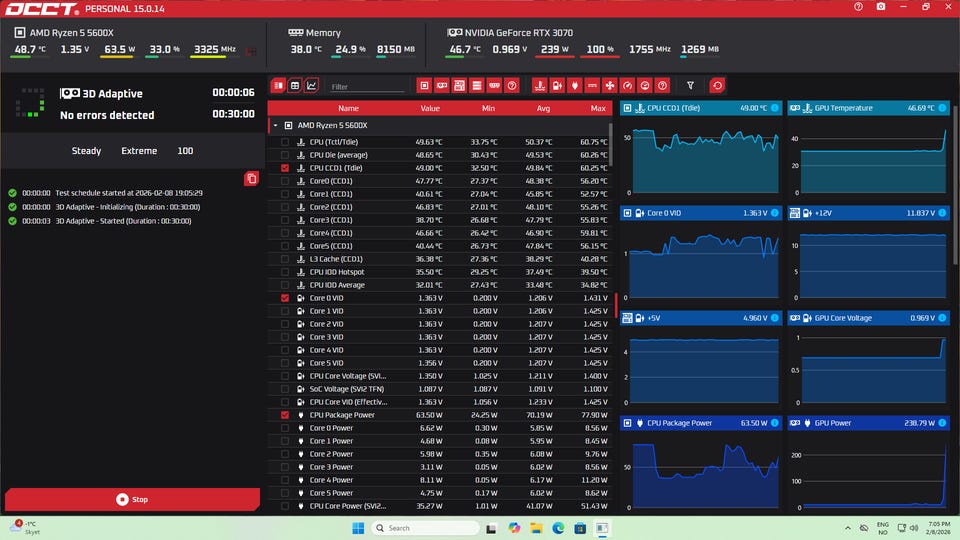Image resolution: width=960 pixels, height=540 pixels.
Task: Switch to split table and graph view
Action: pyautogui.click(x=279, y=86)
